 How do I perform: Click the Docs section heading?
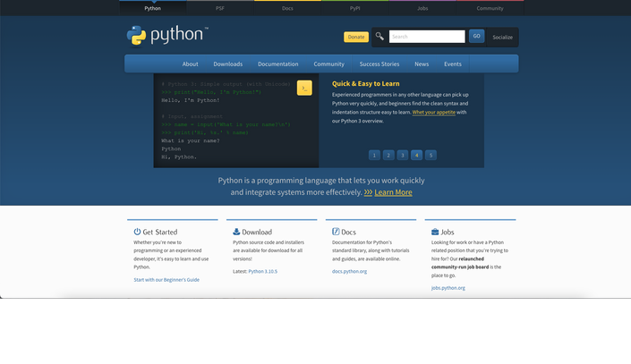tap(348, 232)
